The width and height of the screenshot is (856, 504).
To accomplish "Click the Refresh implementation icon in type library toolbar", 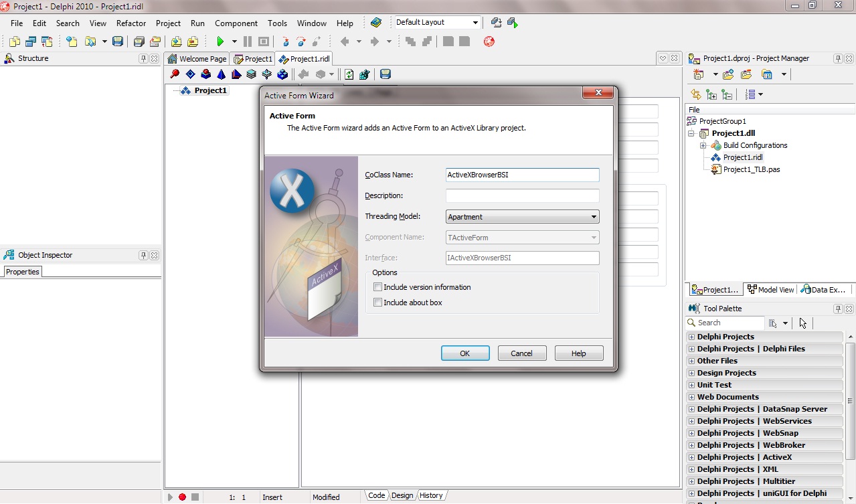I will click(349, 74).
